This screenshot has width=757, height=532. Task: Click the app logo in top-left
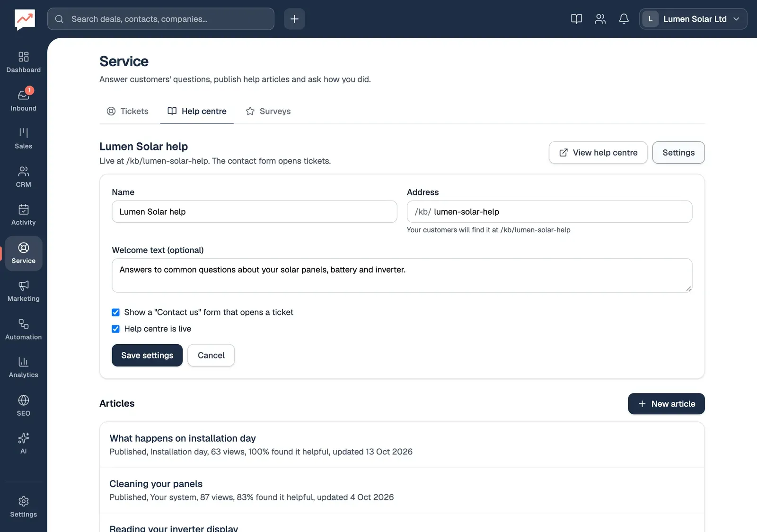pos(25,19)
